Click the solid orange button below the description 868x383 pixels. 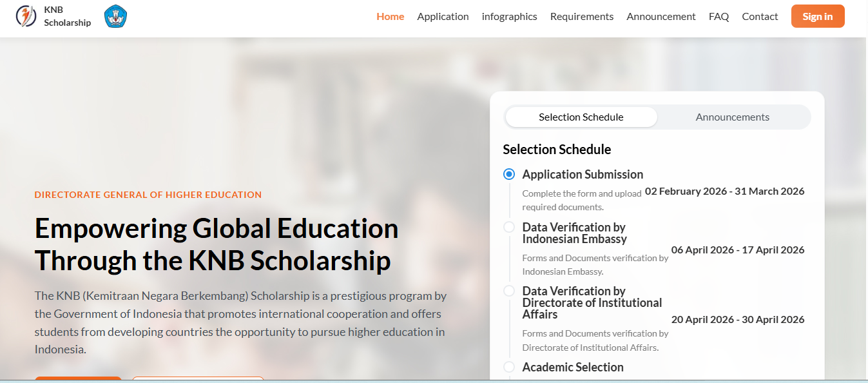pos(78,379)
